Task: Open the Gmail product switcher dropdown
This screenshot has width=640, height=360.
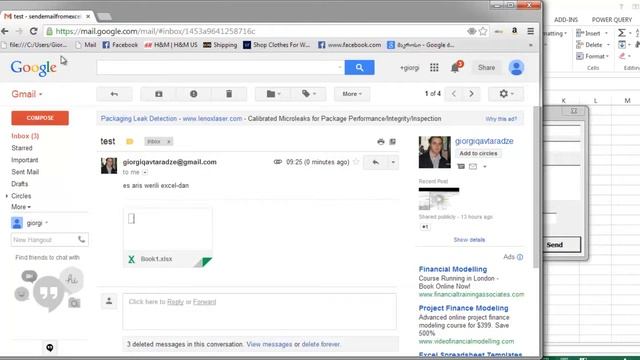Action: click(27, 94)
